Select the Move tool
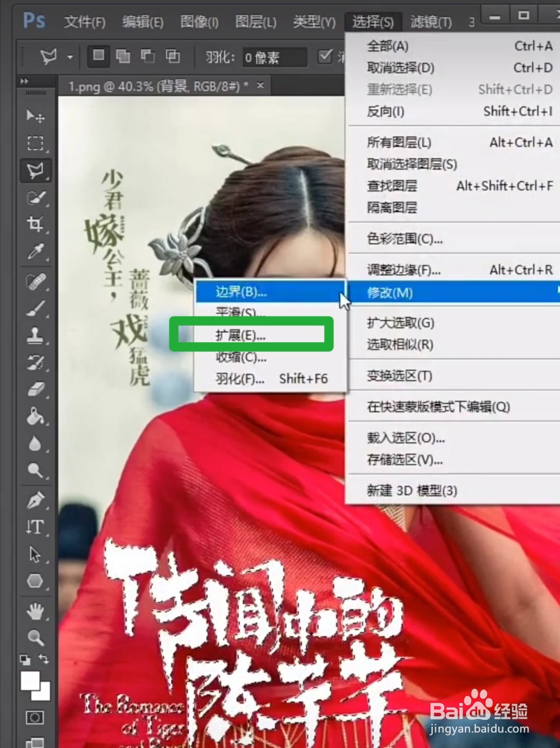This screenshot has height=748, width=560. click(x=35, y=116)
